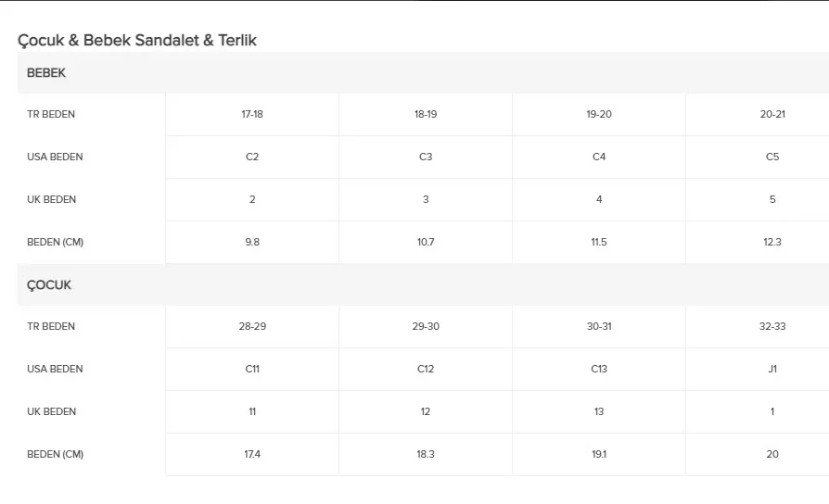Click the Çocuk & Bebek Sandalet & Terlik title
The image size is (829, 504).
(x=137, y=41)
